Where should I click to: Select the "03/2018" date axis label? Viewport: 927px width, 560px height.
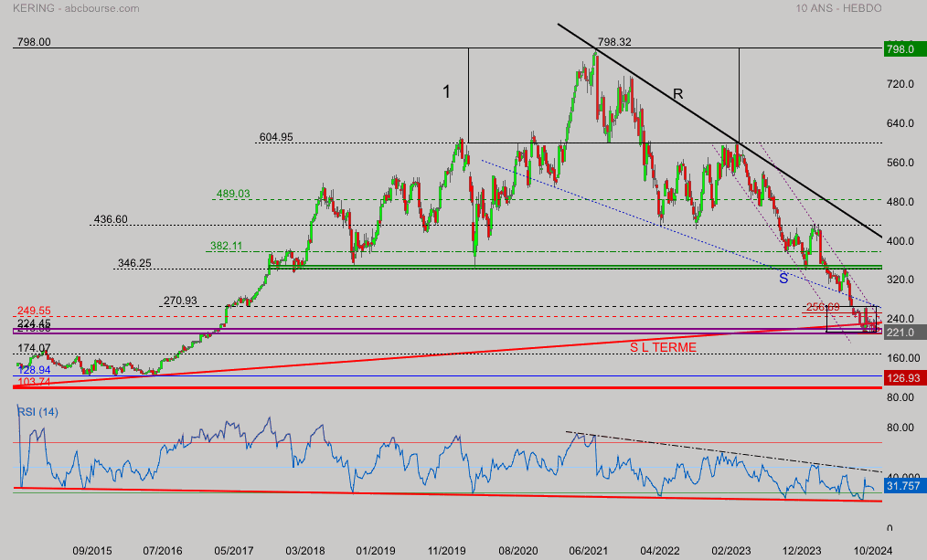click(305, 551)
